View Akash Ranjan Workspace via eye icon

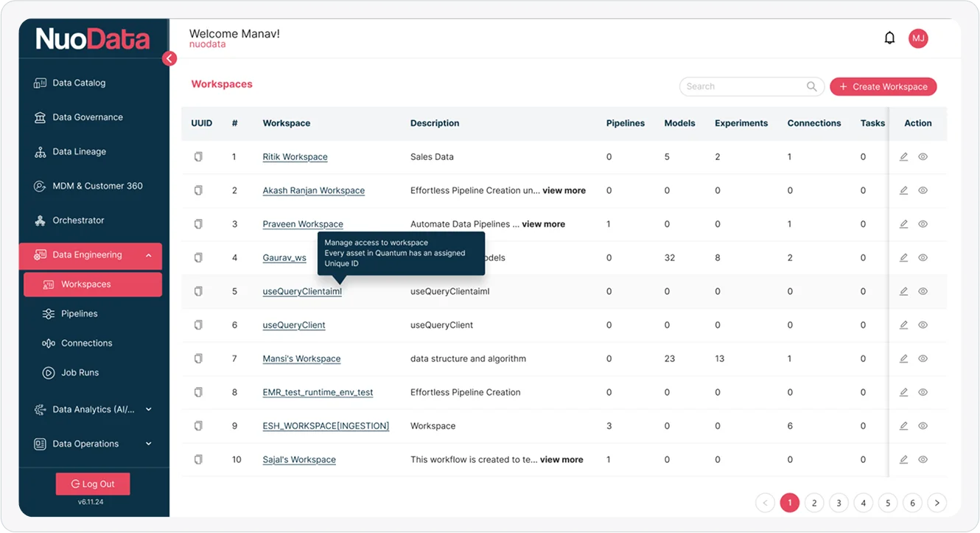[x=923, y=190]
